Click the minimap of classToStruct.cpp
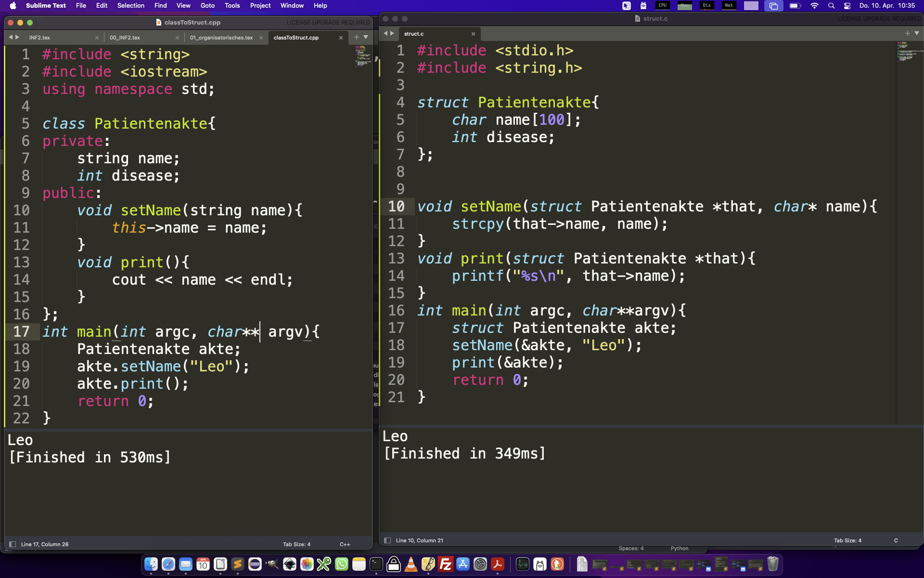The width and height of the screenshot is (924, 578). (362, 56)
